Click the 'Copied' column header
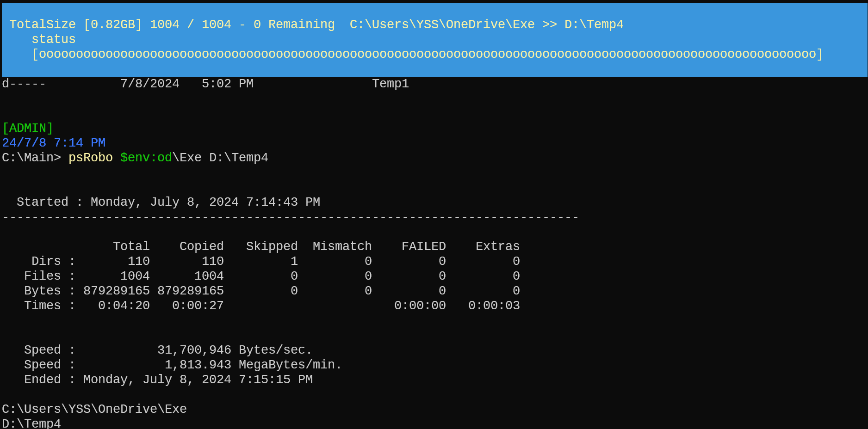 click(x=202, y=246)
